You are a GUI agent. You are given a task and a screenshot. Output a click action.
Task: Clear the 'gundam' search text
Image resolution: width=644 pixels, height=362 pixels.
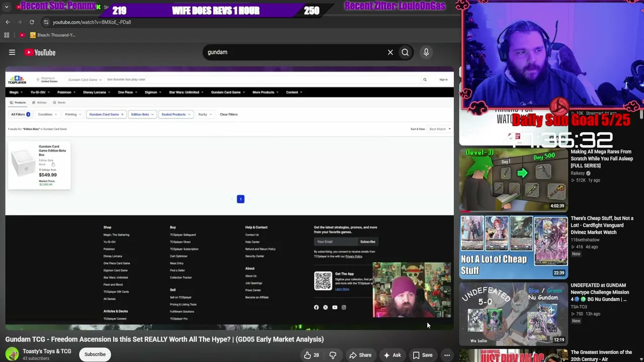390,52
